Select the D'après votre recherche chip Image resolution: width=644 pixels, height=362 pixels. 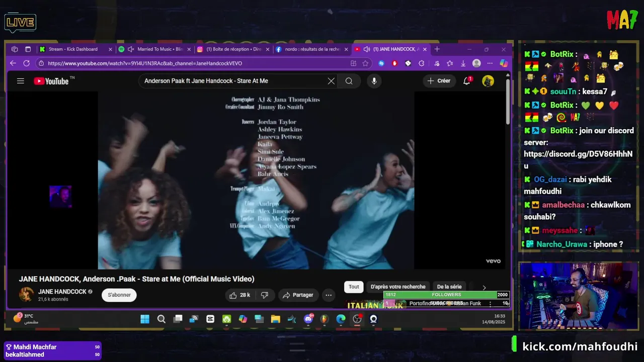coord(398,287)
